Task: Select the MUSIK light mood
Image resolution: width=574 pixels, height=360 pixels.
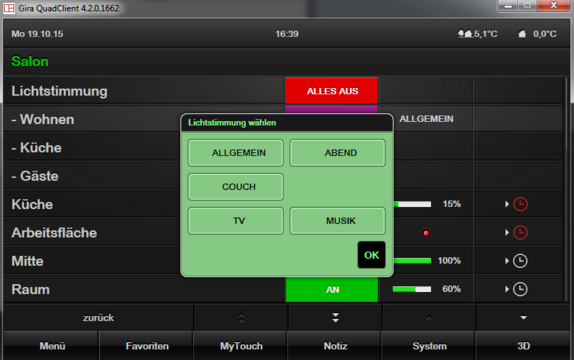Action: (x=338, y=221)
